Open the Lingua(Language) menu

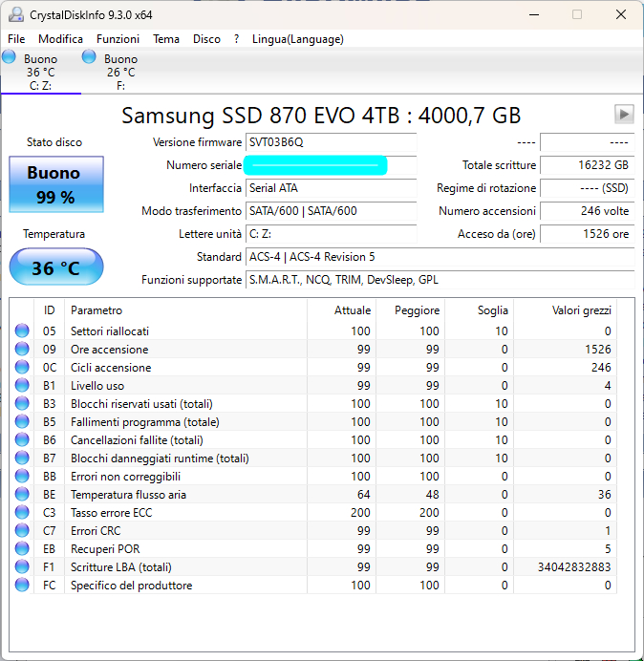[298, 39]
